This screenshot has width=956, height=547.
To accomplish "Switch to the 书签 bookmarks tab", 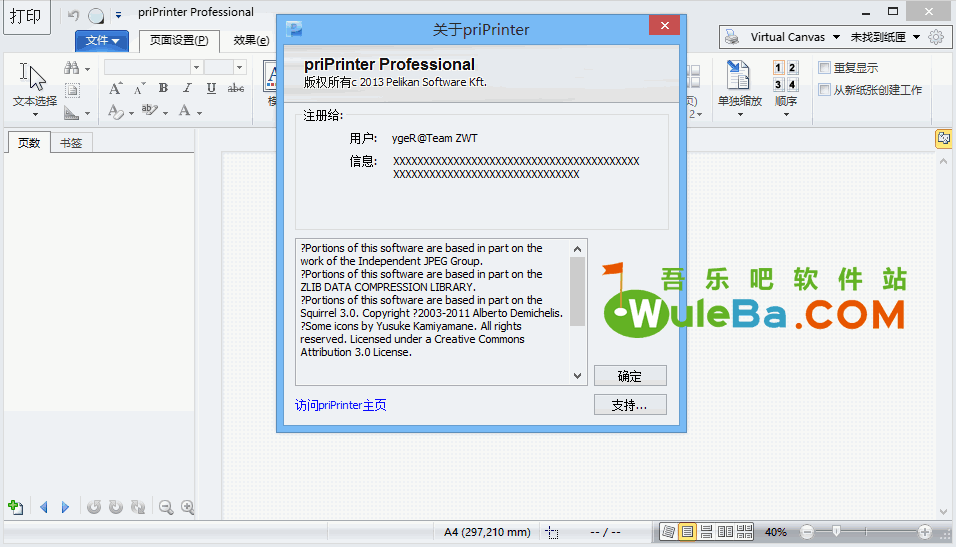I will coord(71,143).
